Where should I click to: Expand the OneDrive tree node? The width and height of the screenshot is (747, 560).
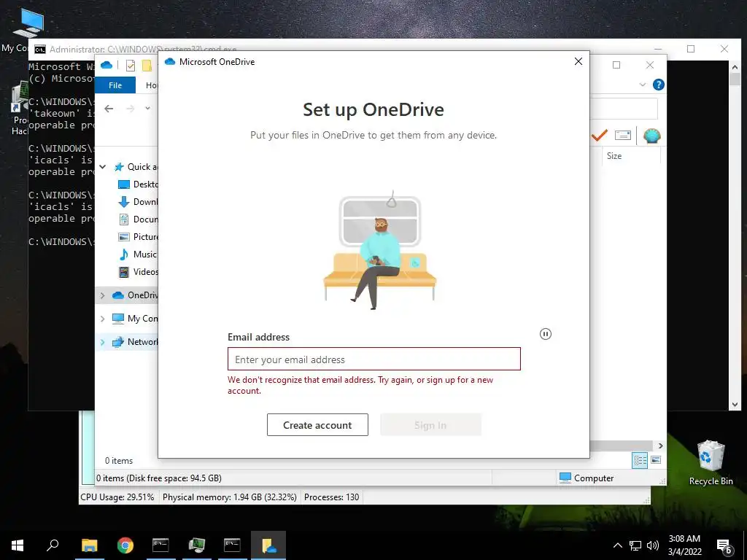[x=102, y=295]
